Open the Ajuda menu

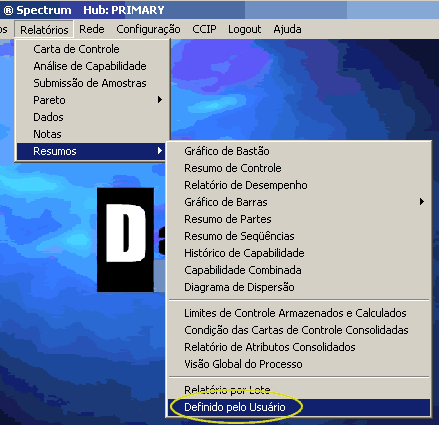287,29
